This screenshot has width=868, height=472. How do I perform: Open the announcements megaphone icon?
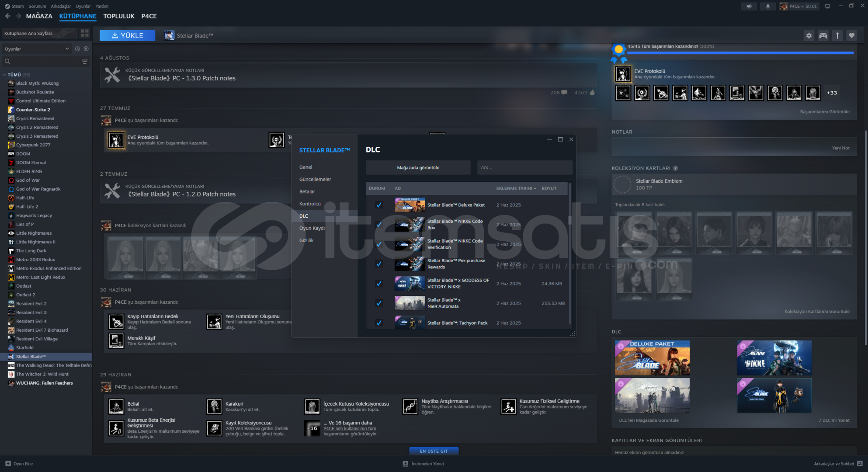click(749, 6)
